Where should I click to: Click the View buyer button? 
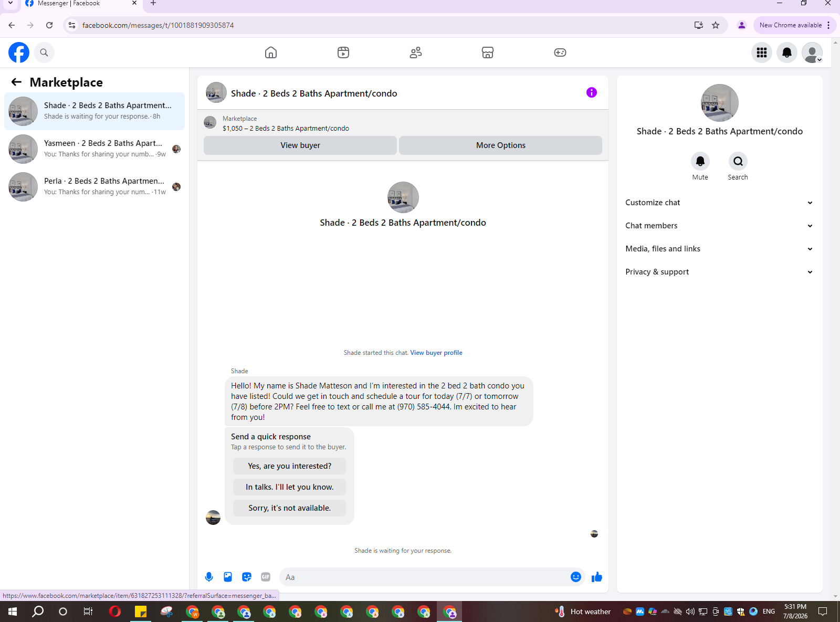(300, 145)
